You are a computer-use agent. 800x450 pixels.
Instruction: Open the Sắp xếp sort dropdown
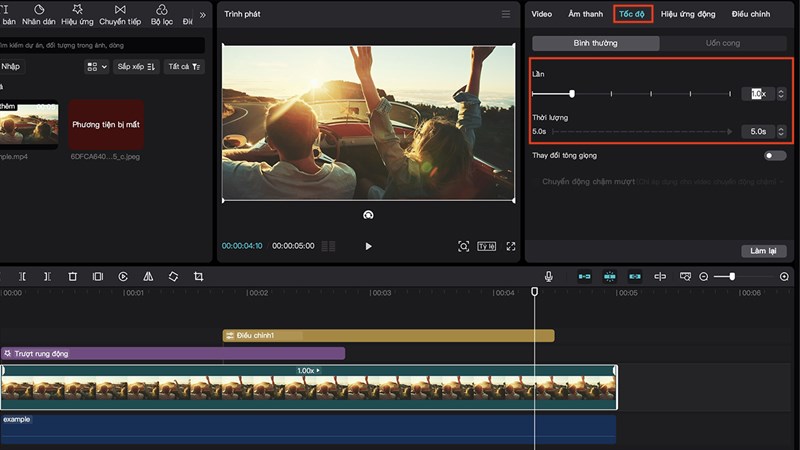(x=136, y=67)
